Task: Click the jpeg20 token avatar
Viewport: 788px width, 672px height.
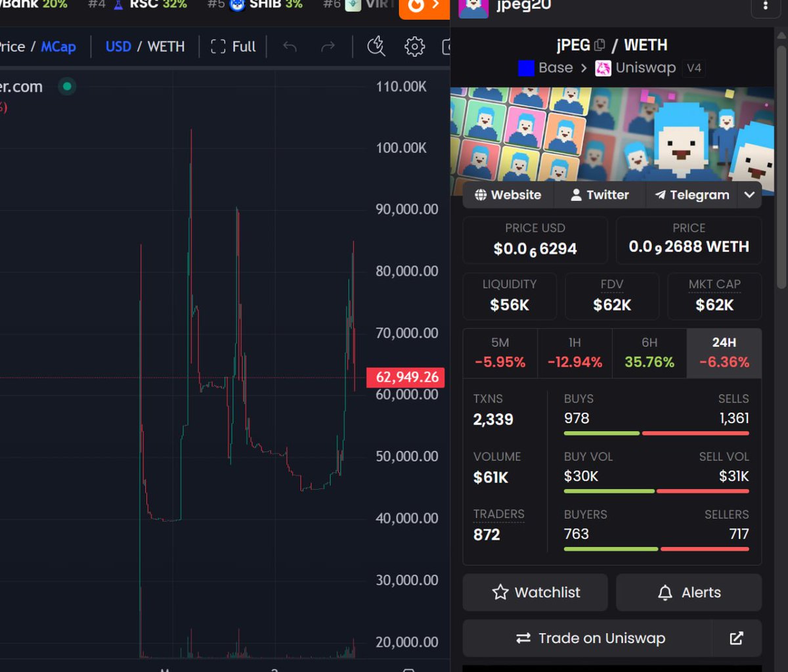Action: (x=473, y=7)
